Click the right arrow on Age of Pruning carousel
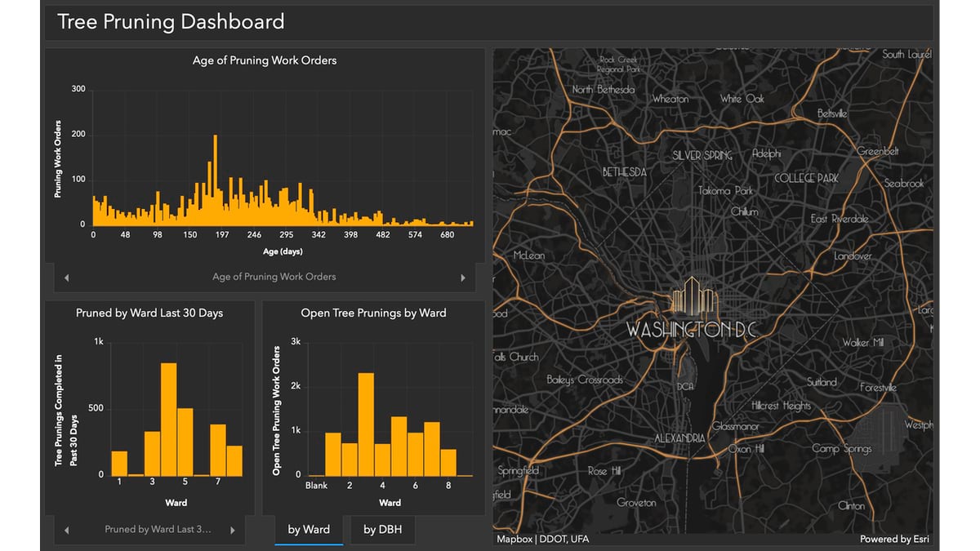 coord(465,278)
